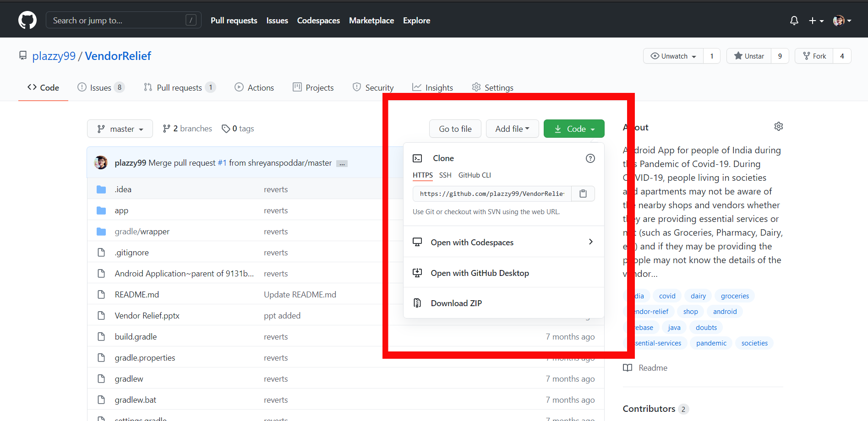Open the plus create-new dropdown
The width and height of the screenshot is (868, 421).
point(816,21)
